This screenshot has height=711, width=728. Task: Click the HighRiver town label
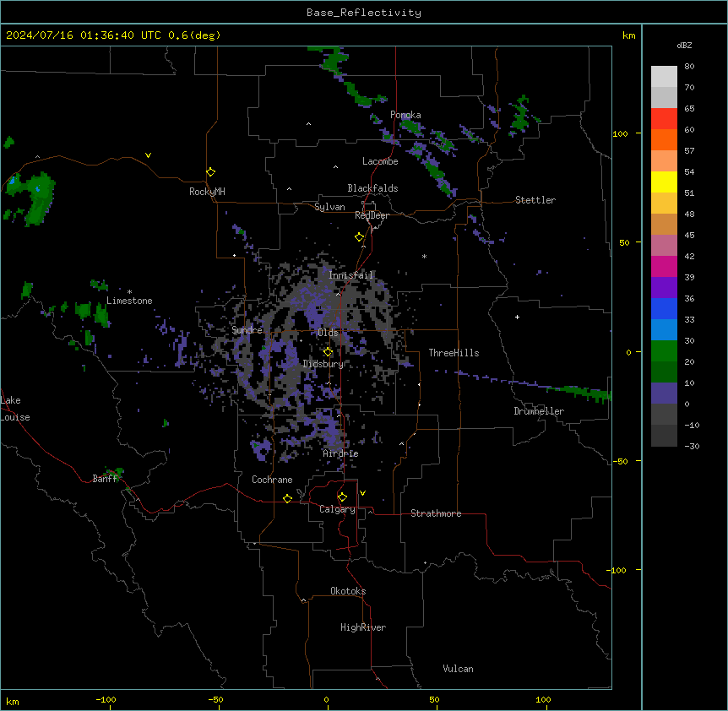click(363, 627)
